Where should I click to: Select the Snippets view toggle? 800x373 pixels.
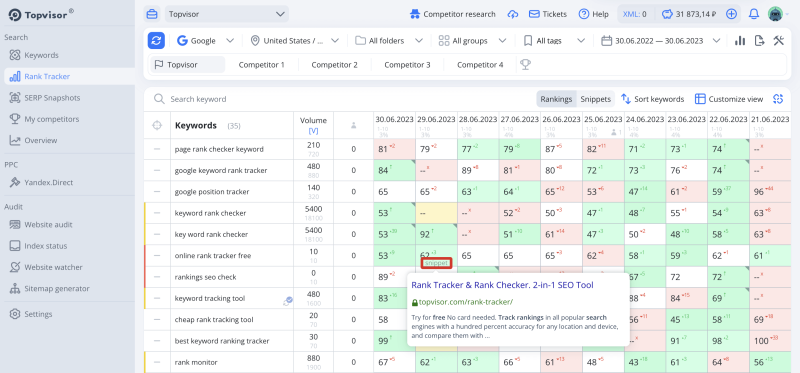595,99
